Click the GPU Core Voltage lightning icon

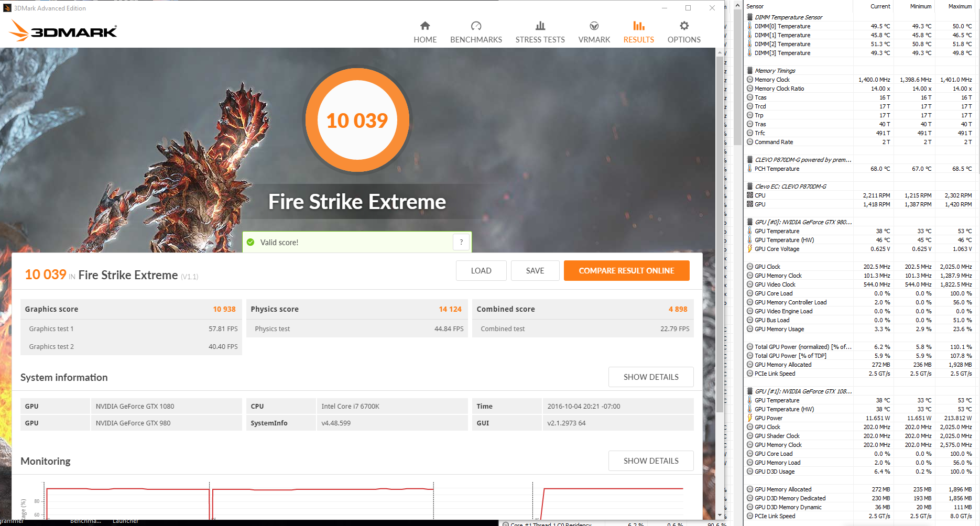tap(750, 249)
